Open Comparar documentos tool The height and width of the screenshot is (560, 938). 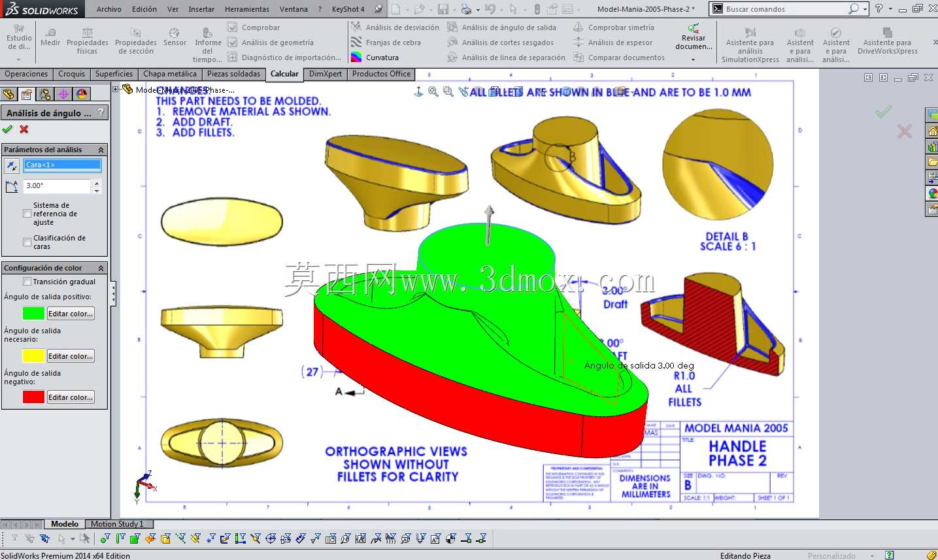[x=619, y=58]
